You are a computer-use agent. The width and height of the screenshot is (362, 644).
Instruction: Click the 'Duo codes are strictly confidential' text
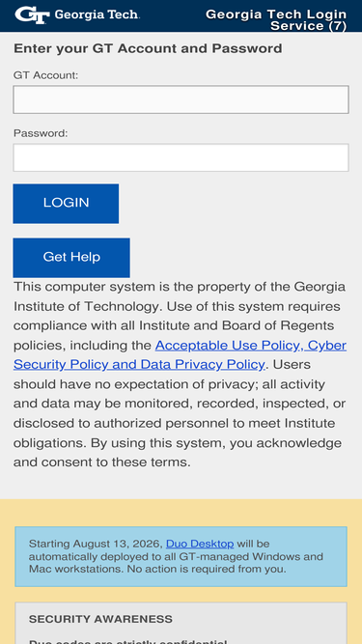pos(127,641)
